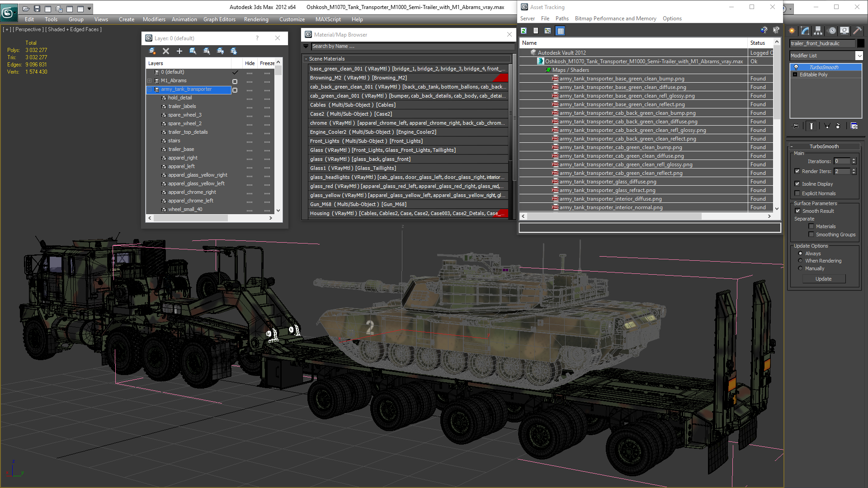Click the Hide/Unhide All Layers icon
This screenshot has height=488, width=868.
coord(220,51)
